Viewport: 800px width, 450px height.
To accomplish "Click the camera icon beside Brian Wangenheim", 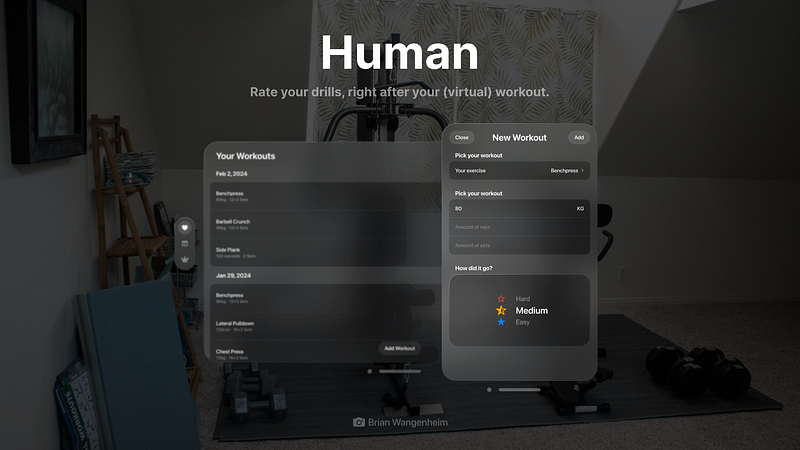I will (359, 422).
